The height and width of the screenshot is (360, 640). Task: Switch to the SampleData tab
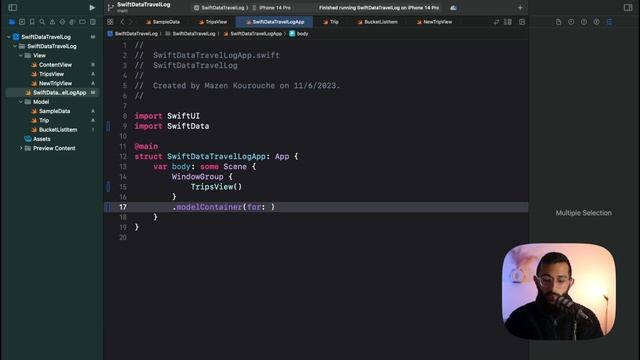click(x=163, y=22)
